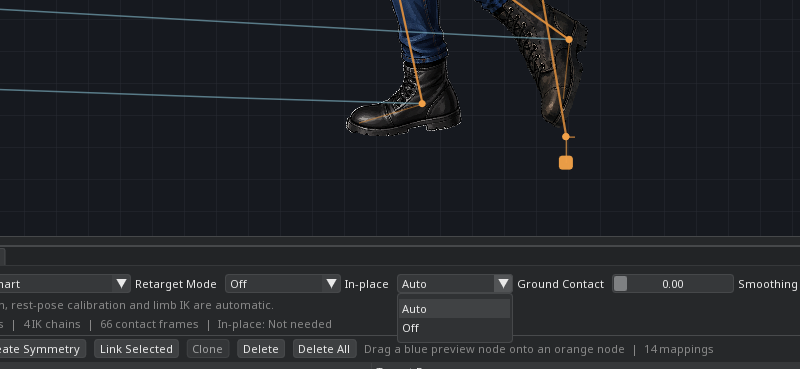Open the In-place combo box arrow
The image size is (800, 369).
pyautogui.click(x=504, y=284)
